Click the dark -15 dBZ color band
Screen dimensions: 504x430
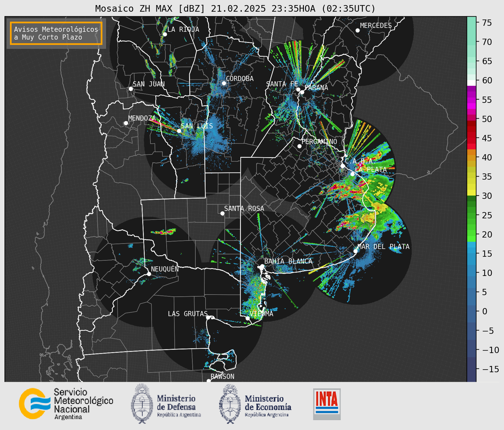click(x=471, y=369)
